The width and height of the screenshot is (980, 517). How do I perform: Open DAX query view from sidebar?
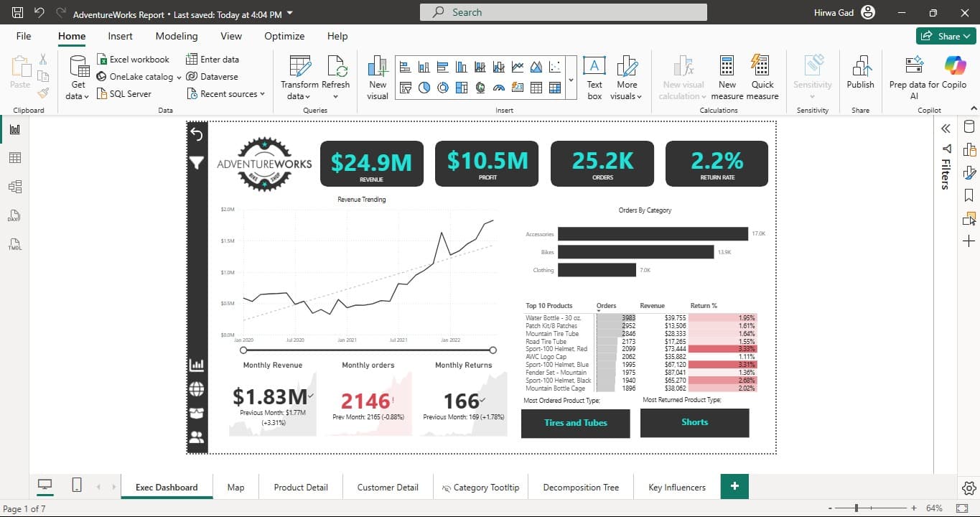point(15,215)
